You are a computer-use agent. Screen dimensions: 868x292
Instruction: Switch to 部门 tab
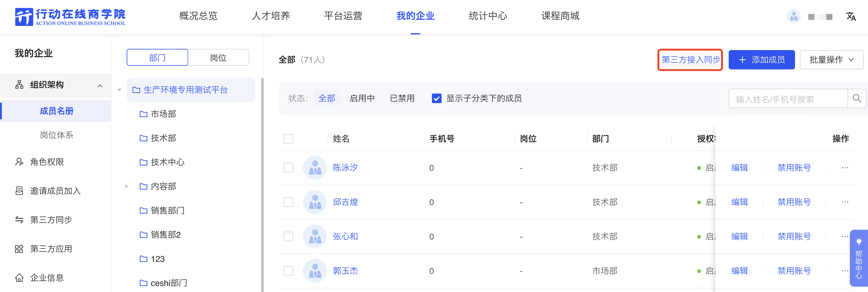pyautogui.click(x=157, y=57)
